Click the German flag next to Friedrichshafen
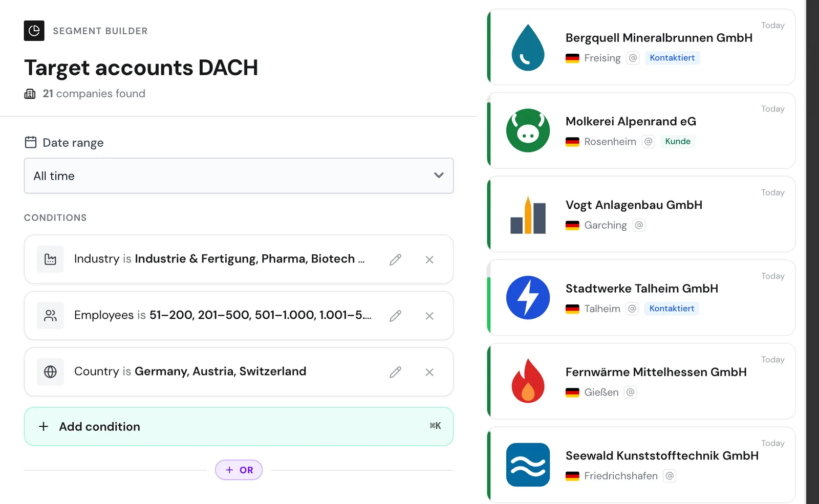819x504 pixels. click(572, 476)
